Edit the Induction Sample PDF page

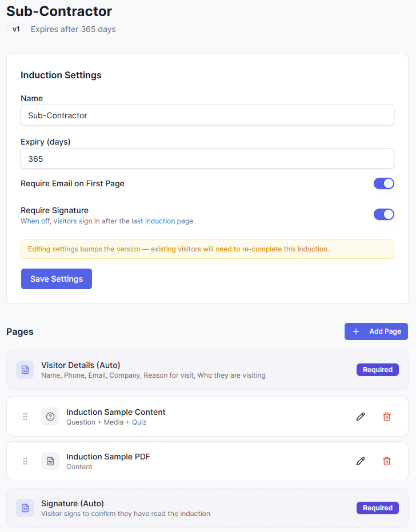click(361, 461)
